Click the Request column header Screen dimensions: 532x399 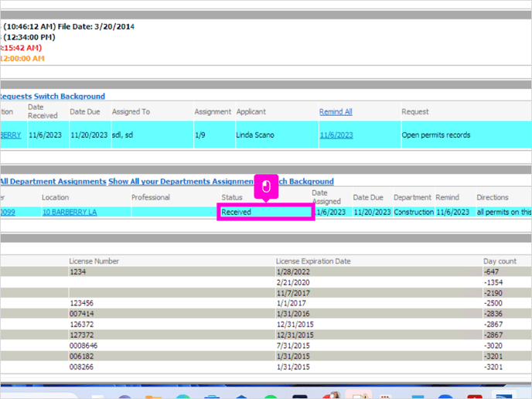[415, 111]
